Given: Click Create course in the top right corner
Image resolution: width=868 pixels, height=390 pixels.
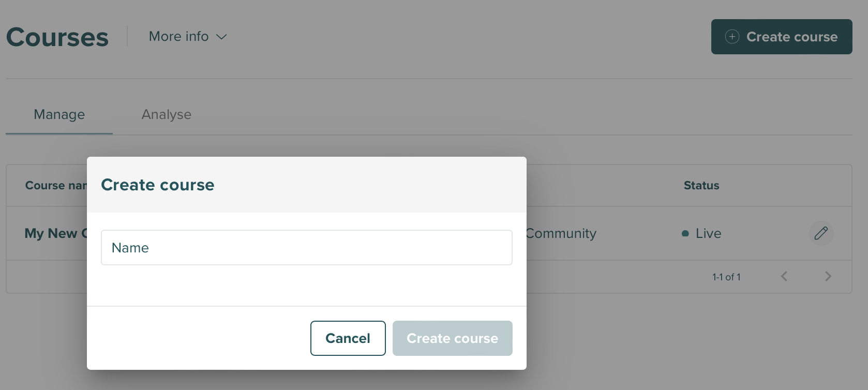Looking at the screenshot, I should [x=781, y=37].
